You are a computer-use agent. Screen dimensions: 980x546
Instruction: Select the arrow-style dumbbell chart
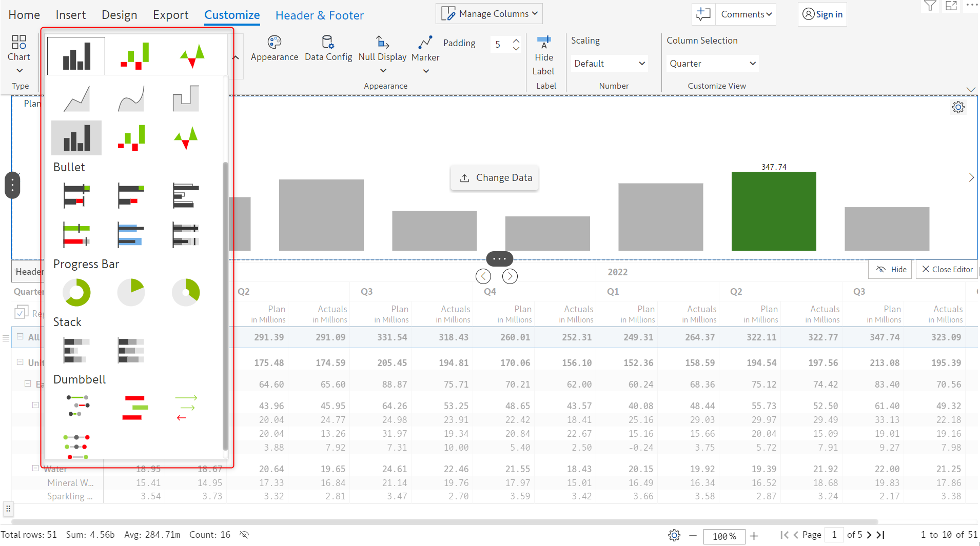(186, 408)
